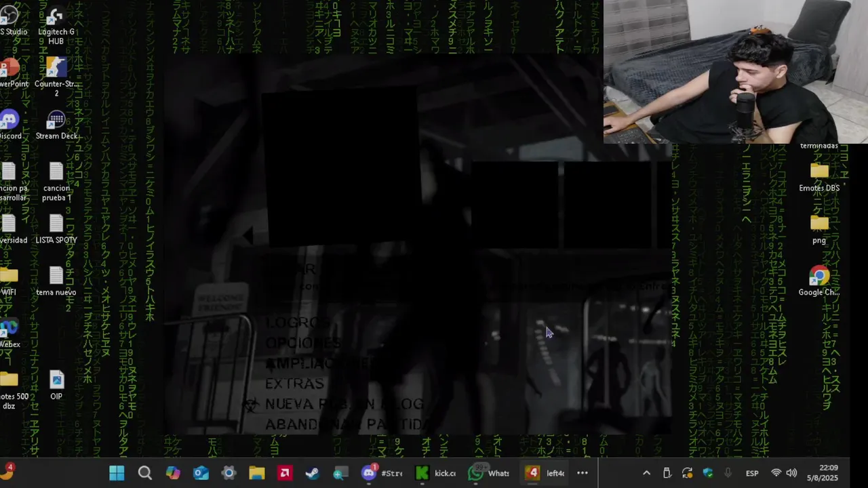Open AMD Software taskbar icon
This screenshot has width=868, height=488.
pos(285,473)
